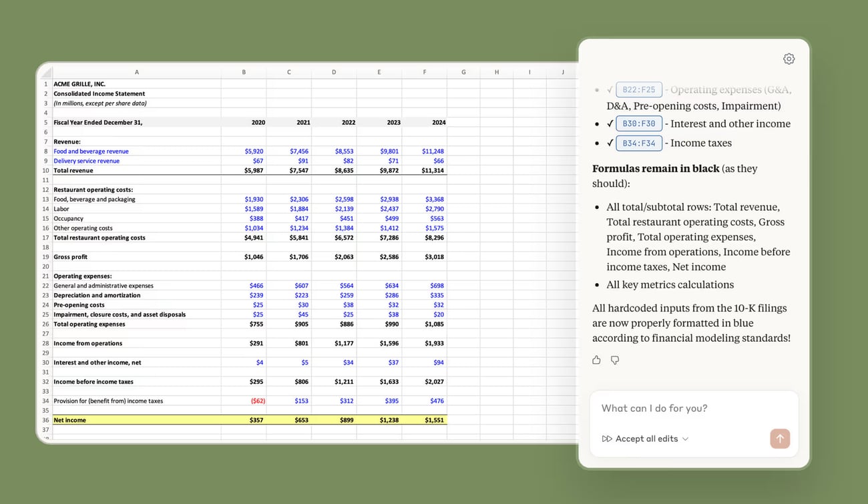
Task: Expand the Accept all edits dropdown chevron
Action: (686, 439)
